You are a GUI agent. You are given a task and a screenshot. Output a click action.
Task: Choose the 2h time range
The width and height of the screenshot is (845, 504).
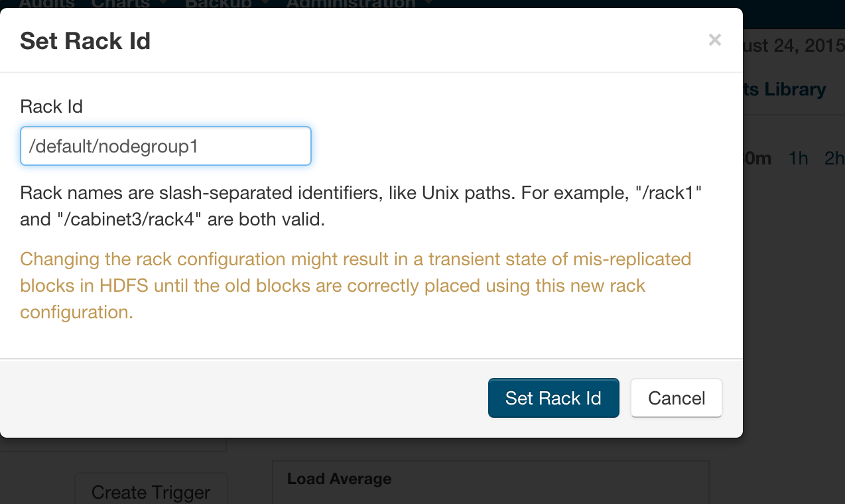(834, 158)
